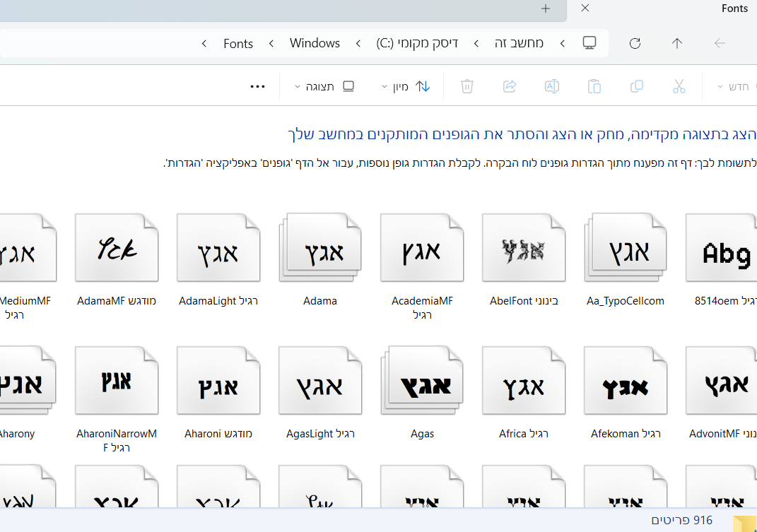Click the Back arrow navigation button
Image resolution: width=757 pixels, height=532 pixels.
click(720, 43)
